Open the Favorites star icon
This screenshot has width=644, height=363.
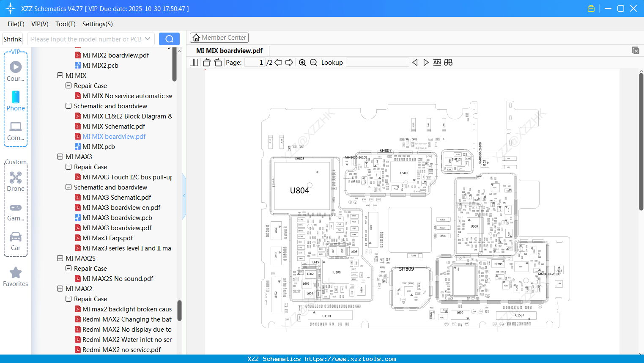pyautogui.click(x=16, y=272)
